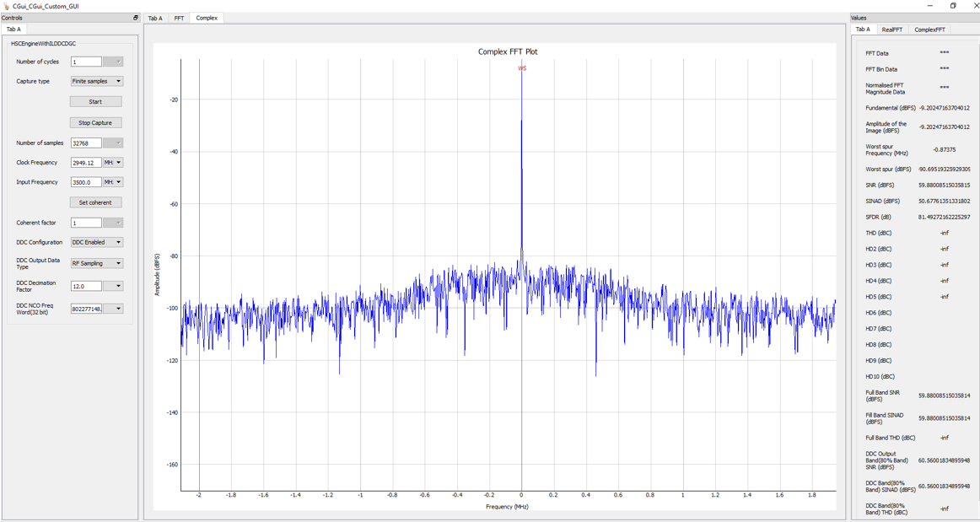Switch to the FFT tab above the plot
The width and height of the screenshot is (980, 522).
178,17
